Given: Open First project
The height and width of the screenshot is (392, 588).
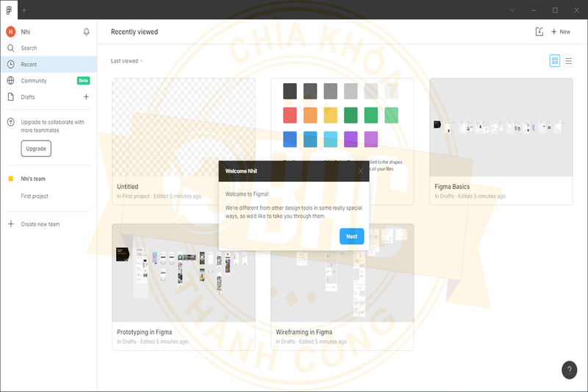Looking at the screenshot, I should point(35,196).
